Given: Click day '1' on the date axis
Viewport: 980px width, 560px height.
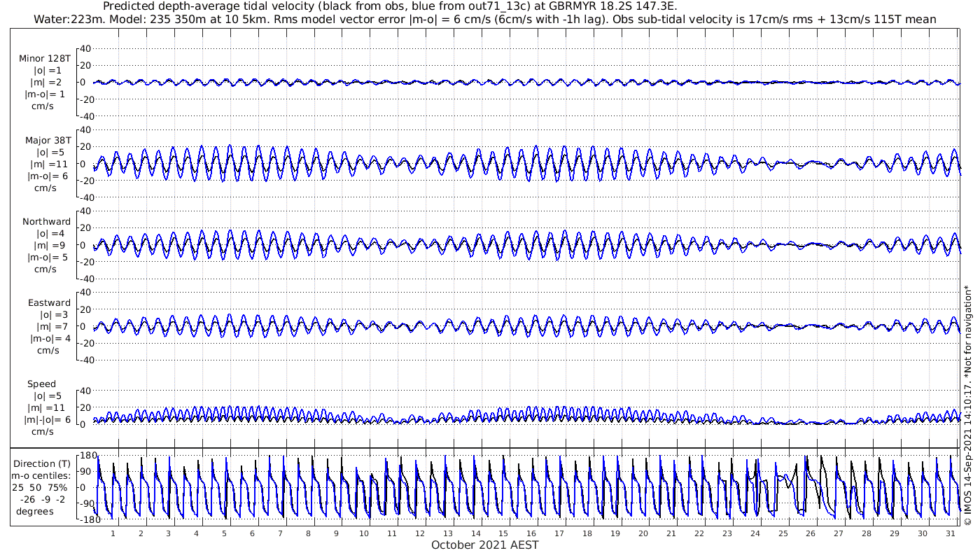Looking at the screenshot, I should click(x=113, y=533).
